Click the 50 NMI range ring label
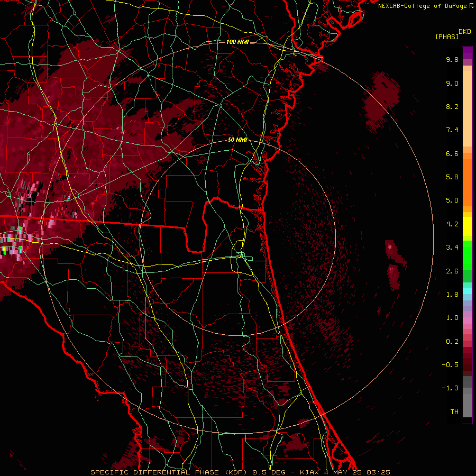This screenshot has height=476, width=476. pyautogui.click(x=237, y=140)
